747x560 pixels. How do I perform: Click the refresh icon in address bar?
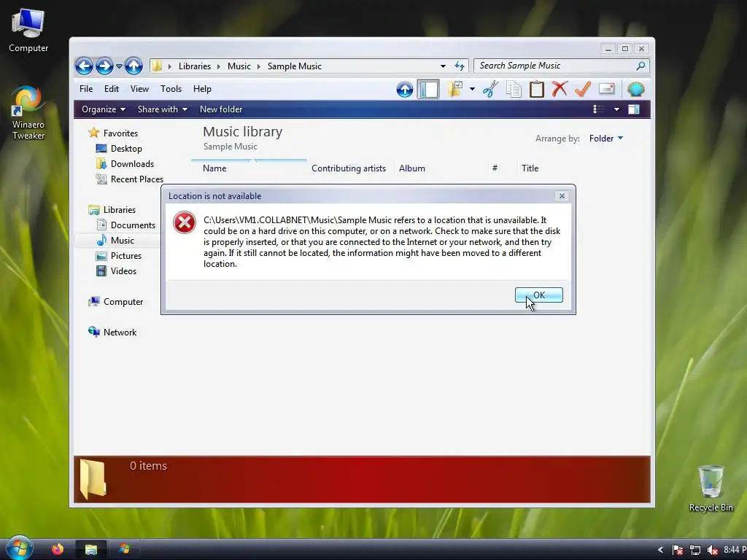click(x=460, y=66)
